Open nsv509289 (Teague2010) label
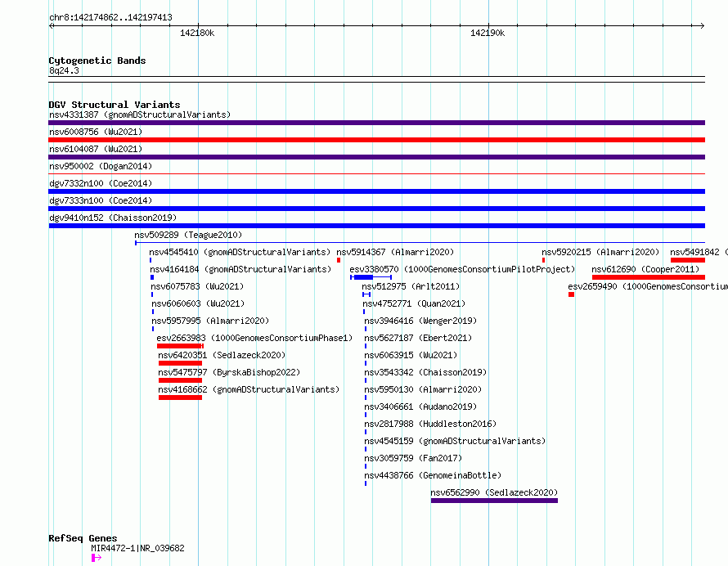This screenshot has width=728, height=566. (188, 235)
